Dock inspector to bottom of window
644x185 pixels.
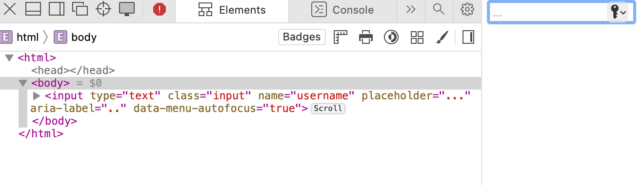33,9
